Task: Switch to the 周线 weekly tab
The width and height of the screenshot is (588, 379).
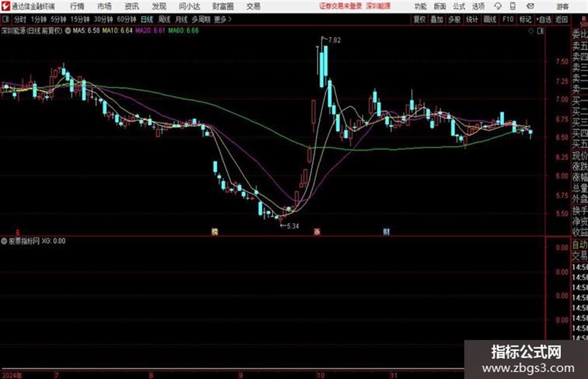Action: click(x=164, y=19)
